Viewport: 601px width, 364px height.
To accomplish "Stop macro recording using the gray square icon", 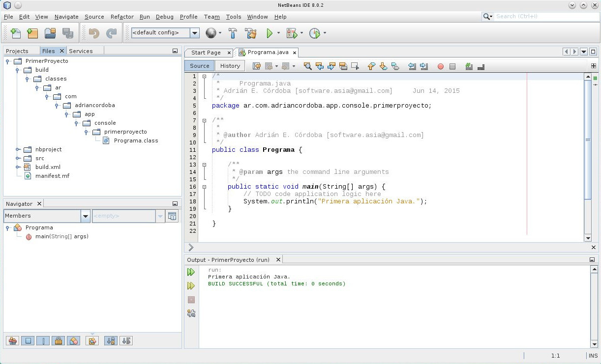I will 452,66.
